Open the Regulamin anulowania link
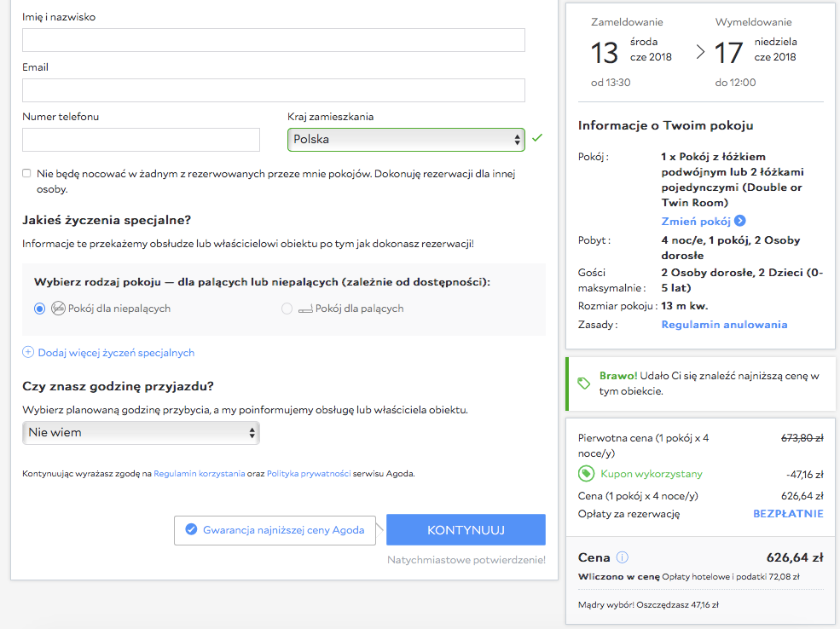This screenshot has width=840, height=629. 724,325
